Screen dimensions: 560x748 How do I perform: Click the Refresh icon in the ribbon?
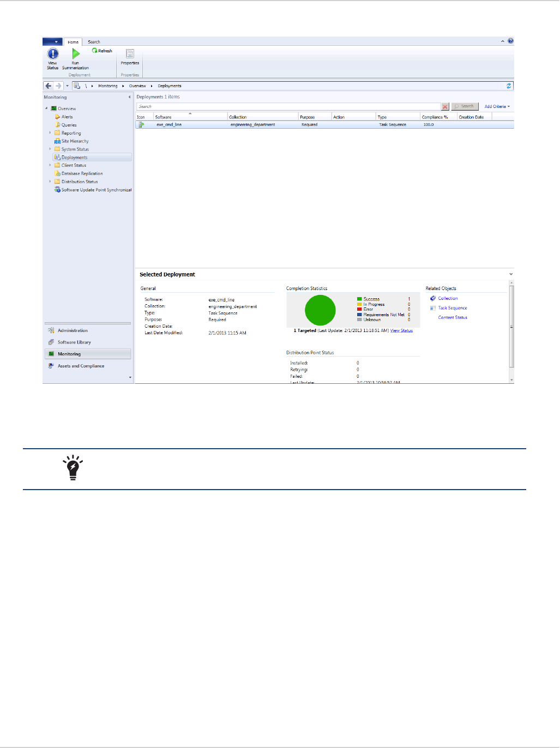94,51
